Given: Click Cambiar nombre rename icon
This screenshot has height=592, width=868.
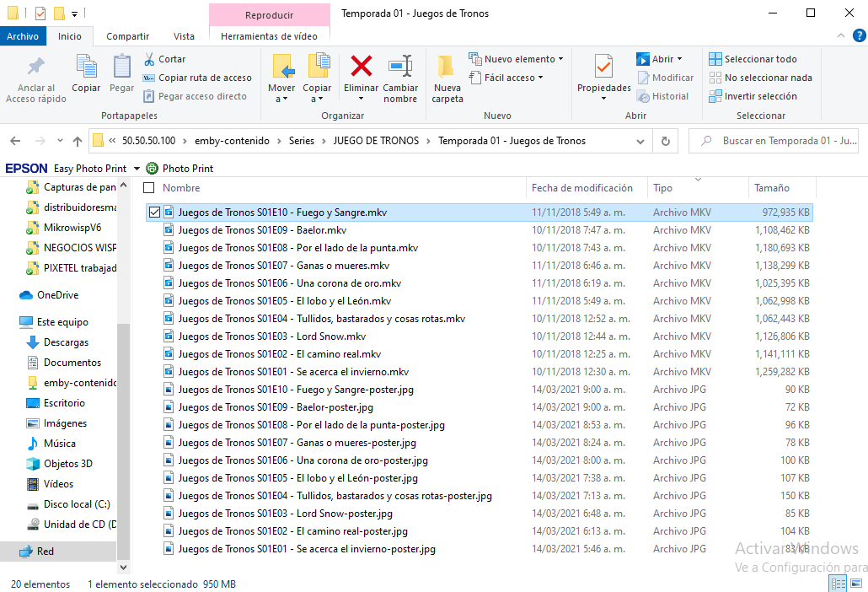Looking at the screenshot, I should click(x=400, y=67).
